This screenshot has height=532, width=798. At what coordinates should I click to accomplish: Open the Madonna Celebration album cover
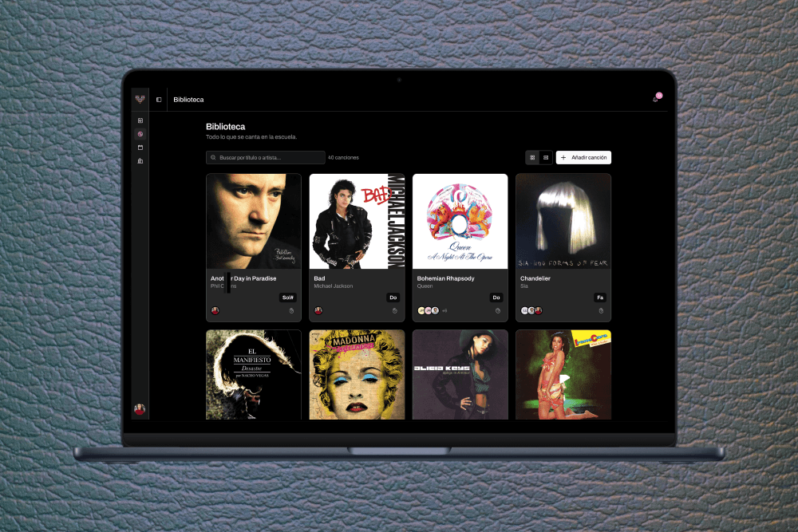coord(358,375)
